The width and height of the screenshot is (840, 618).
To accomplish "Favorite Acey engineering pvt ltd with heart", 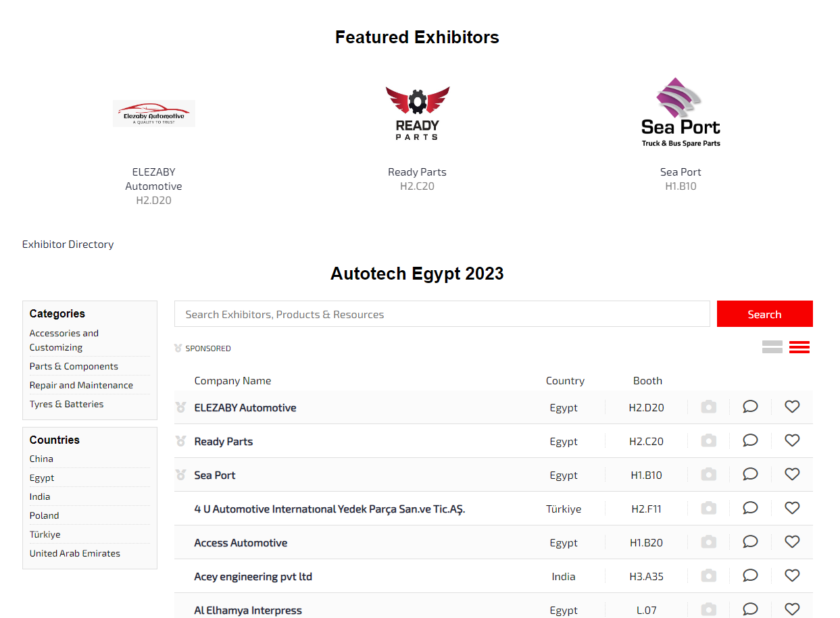I will click(x=792, y=575).
